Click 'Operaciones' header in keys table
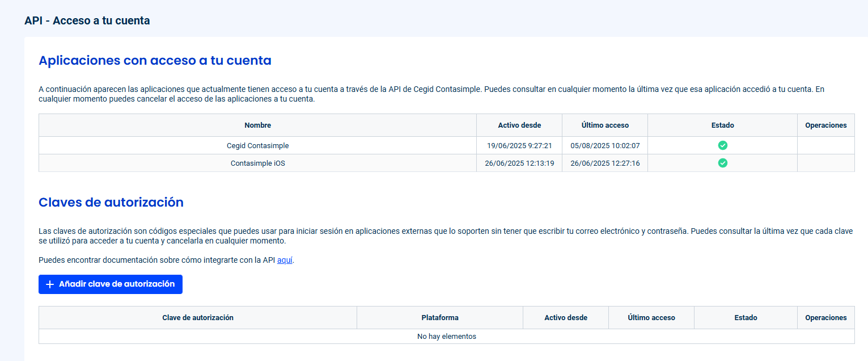The image size is (868, 361). pyautogui.click(x=826, y=318)
